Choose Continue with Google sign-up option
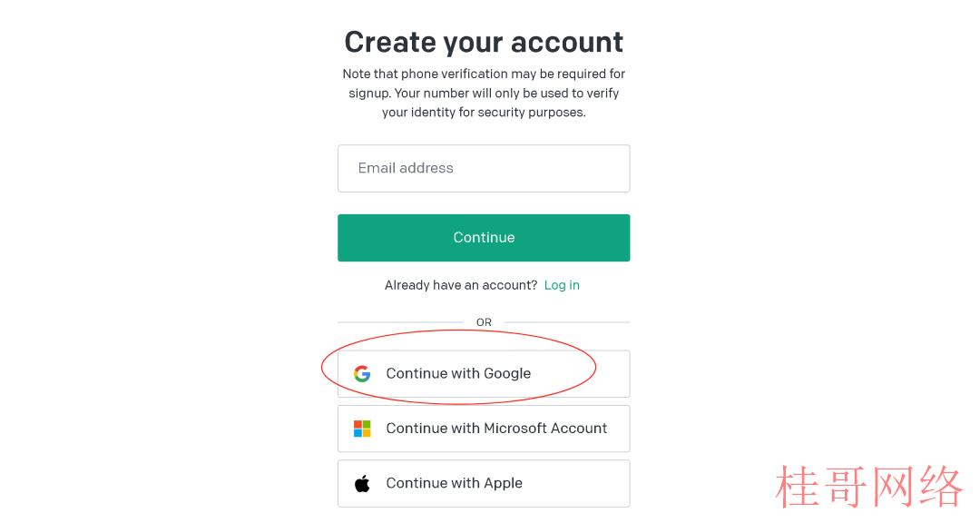The height and width of the screenshot is (523, 980). point(484,373)
